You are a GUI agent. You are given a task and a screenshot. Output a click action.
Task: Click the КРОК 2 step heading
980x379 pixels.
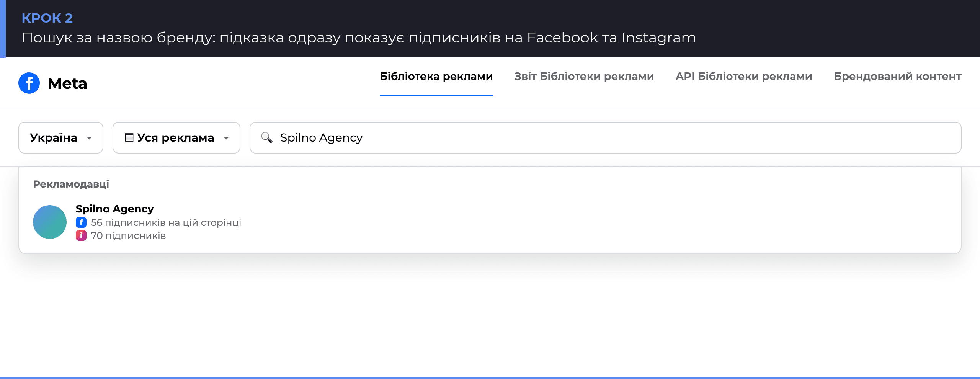(x=47, y=18)
